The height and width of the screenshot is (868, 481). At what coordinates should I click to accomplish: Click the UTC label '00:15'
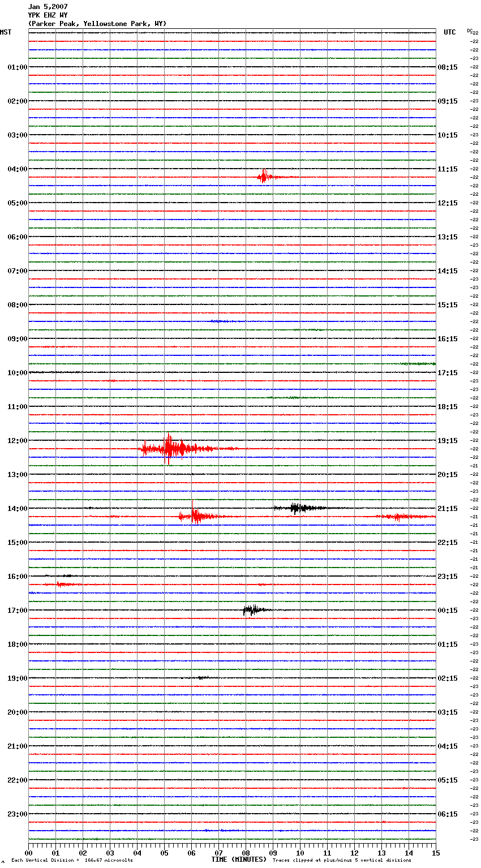pos(448,611)
